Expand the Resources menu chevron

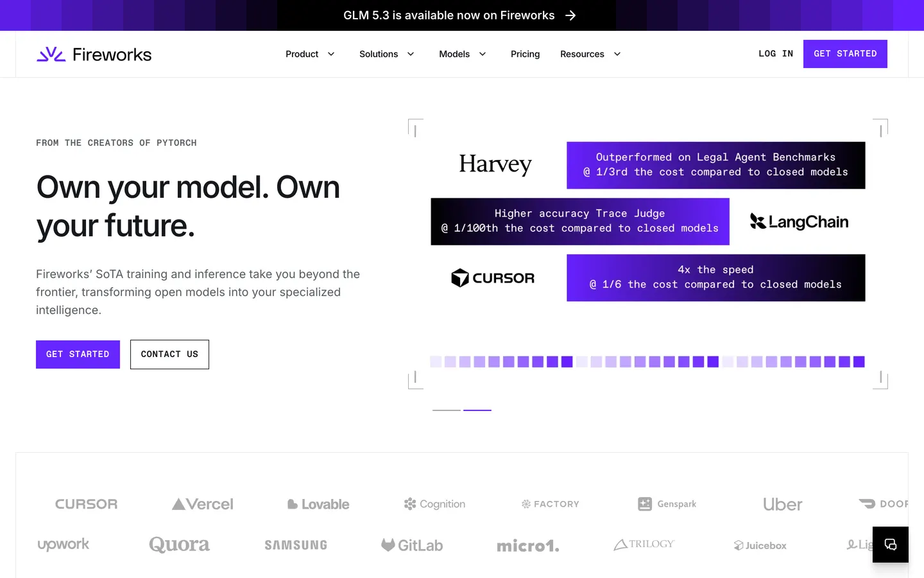click(617, 54)
